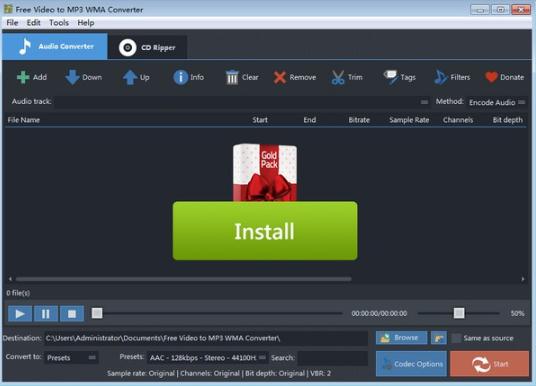Image resolution: width=536 pixels, height=386 pixels.
Task: Open the Convert to Presets dropdown
Action: point(71,358)
